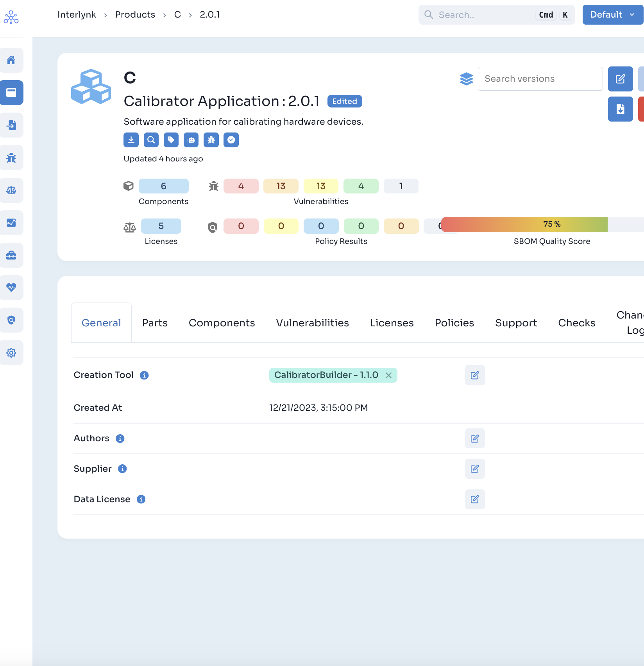Show info for Data License
644x666 pixels.
141,499
